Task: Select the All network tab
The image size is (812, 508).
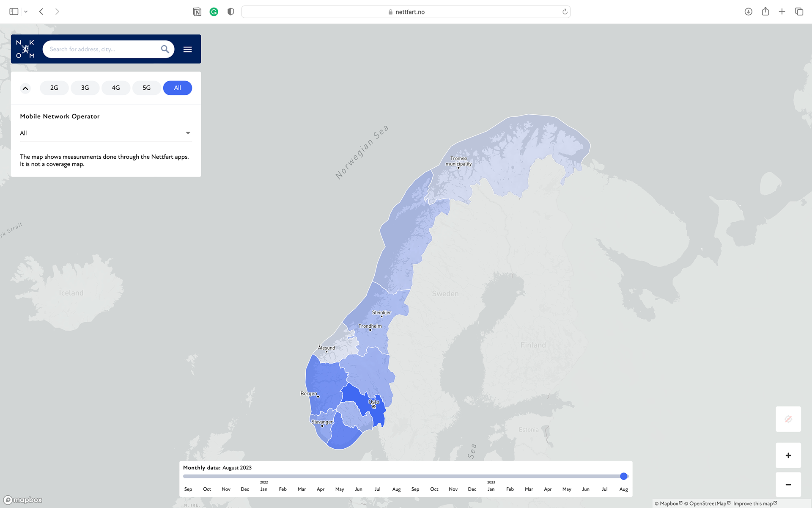Action: 177,88
